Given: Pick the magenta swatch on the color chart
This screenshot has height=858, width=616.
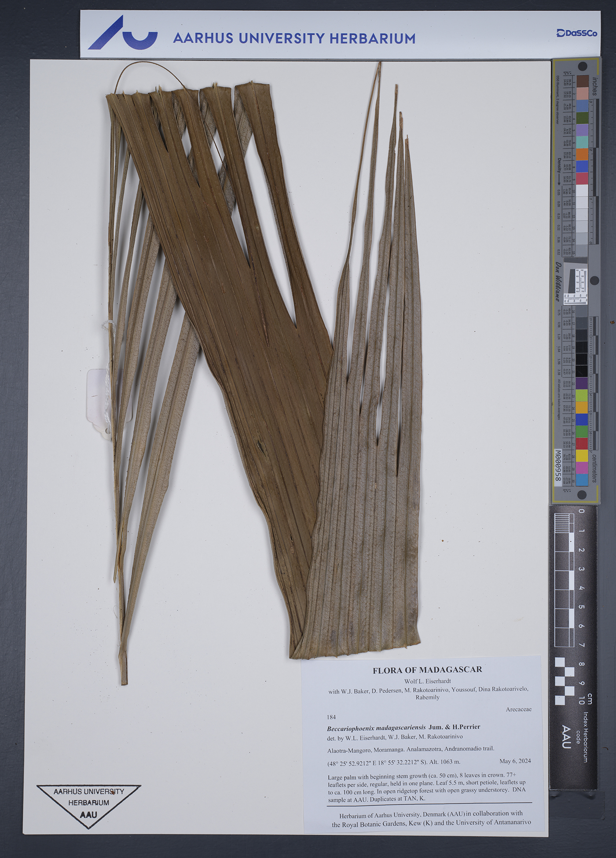Looking at the screenshot, I should pyautogui.click(x=582, y=468).
